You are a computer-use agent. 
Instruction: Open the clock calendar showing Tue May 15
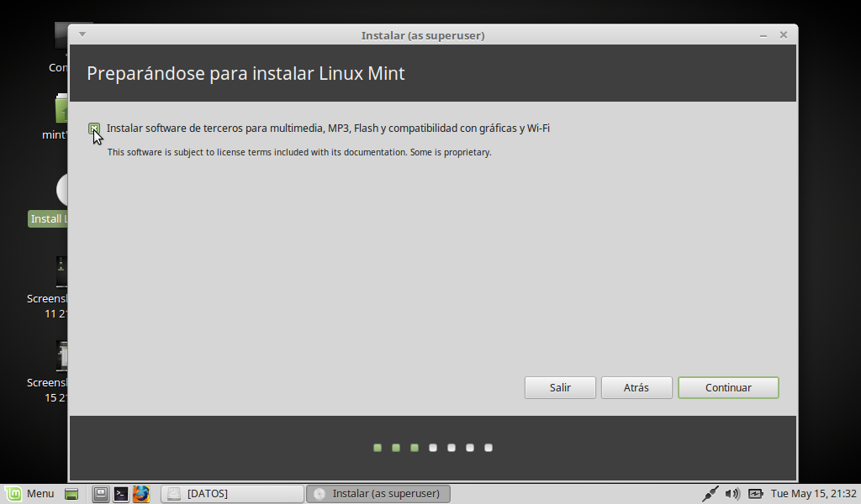[813, 494]
